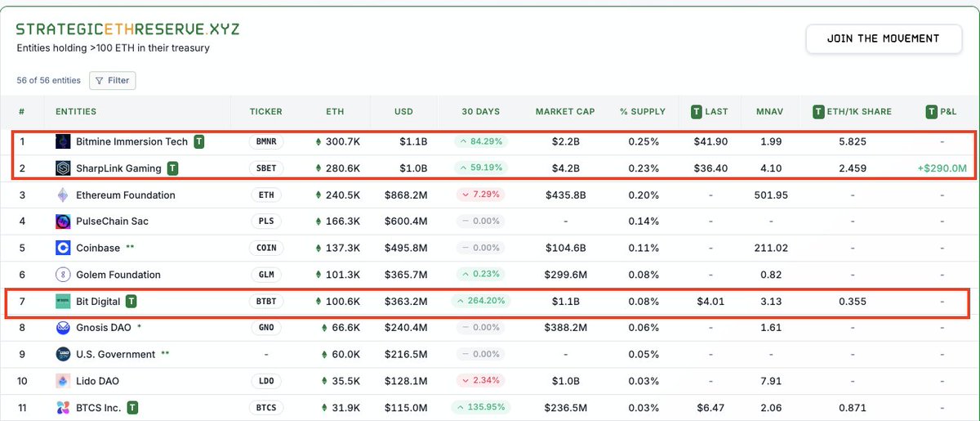The width and height of the screenshot is (980, 421).
Task: Click the Gnosis DAO logo icon
Action: click(63, 328)
